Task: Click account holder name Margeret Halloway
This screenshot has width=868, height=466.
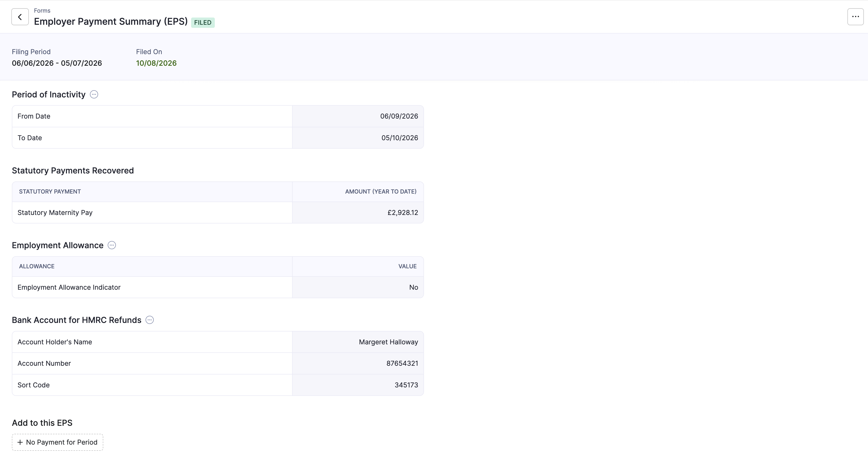Action: pyautogui.click(x=388, y=342)
